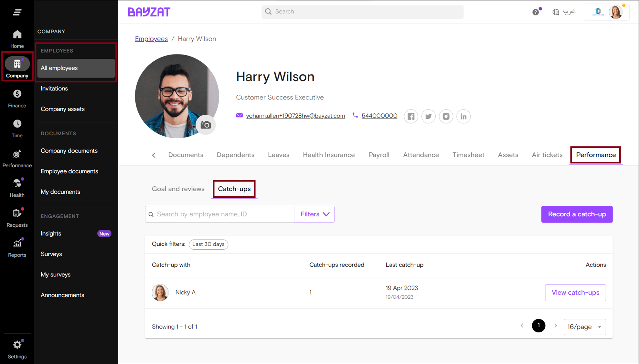Toggle the Last 30 days quick filter

[208, 244]
